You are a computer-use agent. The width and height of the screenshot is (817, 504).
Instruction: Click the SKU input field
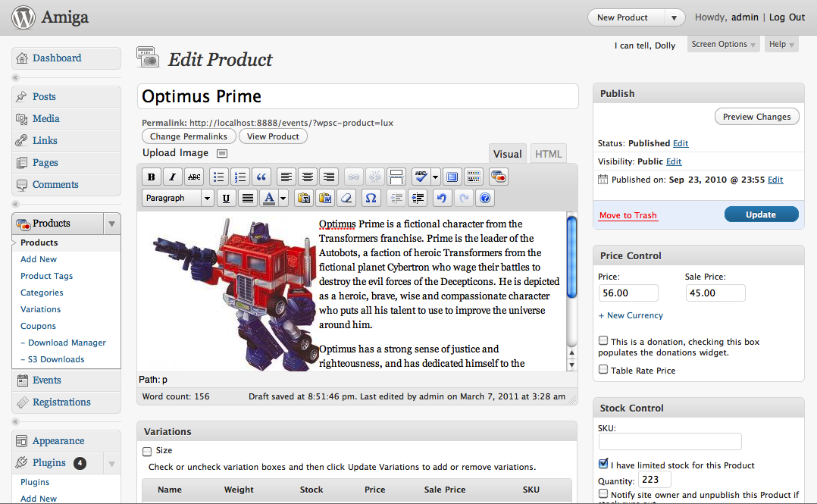pyautogui.click(x=670, y=441)
